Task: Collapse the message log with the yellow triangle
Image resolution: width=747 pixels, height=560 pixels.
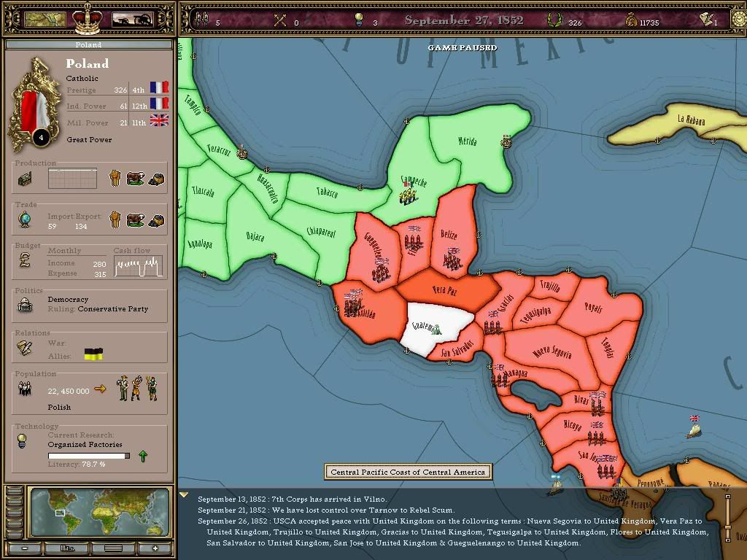Action: pos(182,492)
